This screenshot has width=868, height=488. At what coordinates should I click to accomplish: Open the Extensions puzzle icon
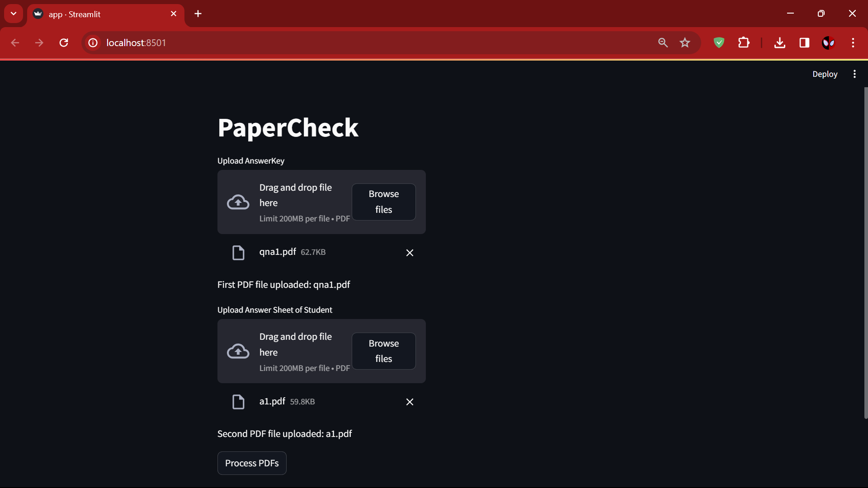point(744,43)
